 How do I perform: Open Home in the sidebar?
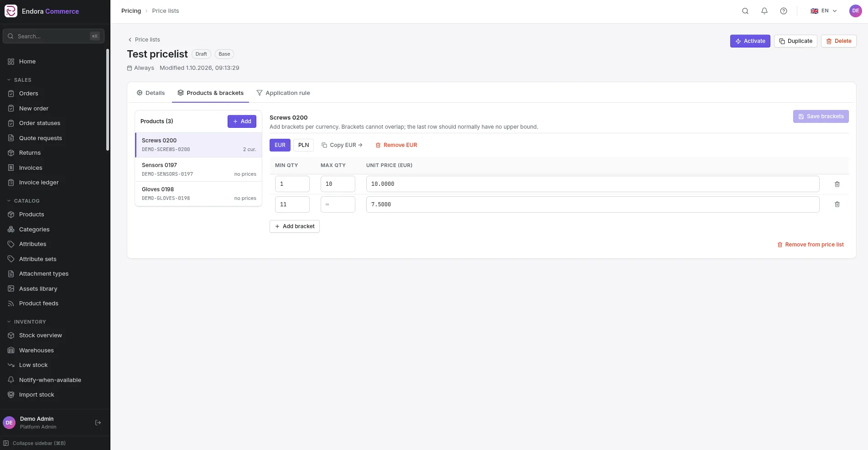[x=27, y=62]
